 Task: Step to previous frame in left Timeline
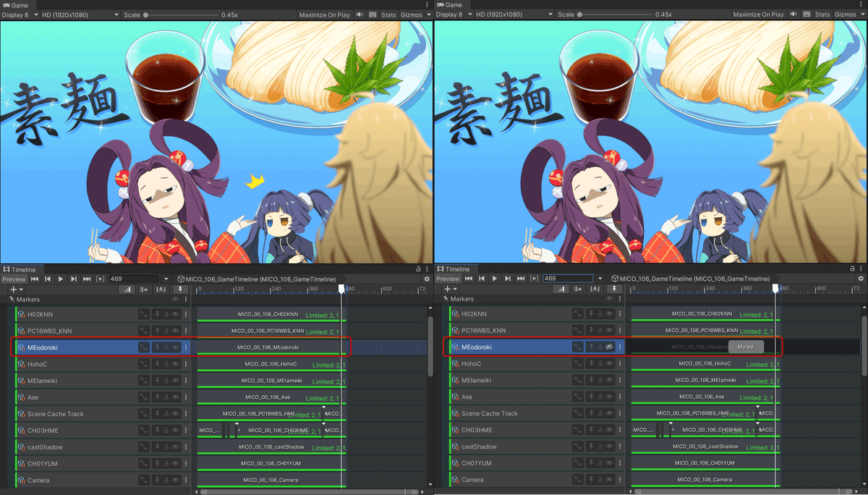pos(48,279)
